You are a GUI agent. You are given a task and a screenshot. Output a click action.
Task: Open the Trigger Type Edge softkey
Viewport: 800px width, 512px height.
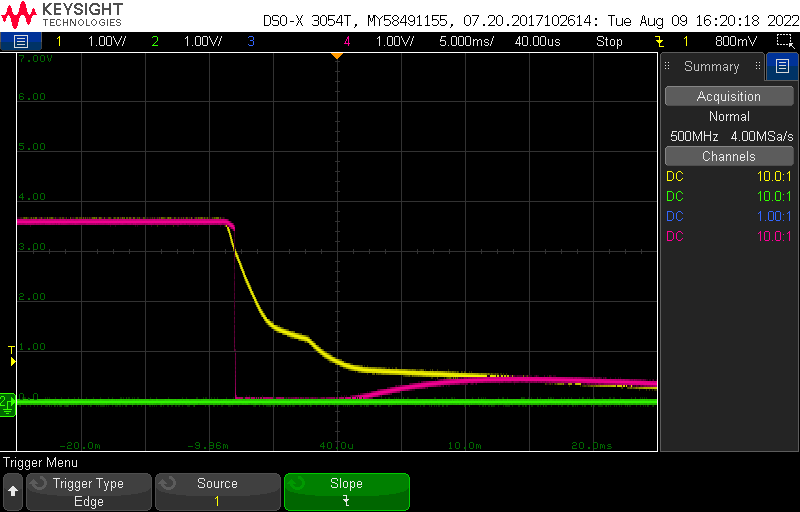[x=89, y=492]
